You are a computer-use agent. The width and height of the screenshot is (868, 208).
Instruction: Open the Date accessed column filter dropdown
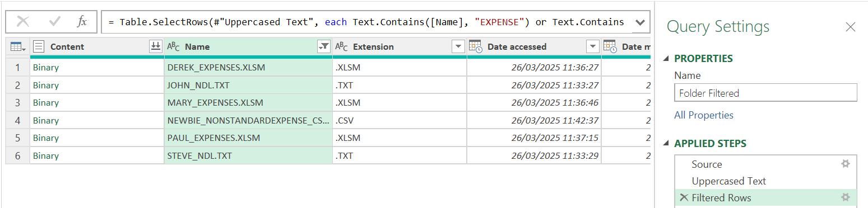(592, 47)
